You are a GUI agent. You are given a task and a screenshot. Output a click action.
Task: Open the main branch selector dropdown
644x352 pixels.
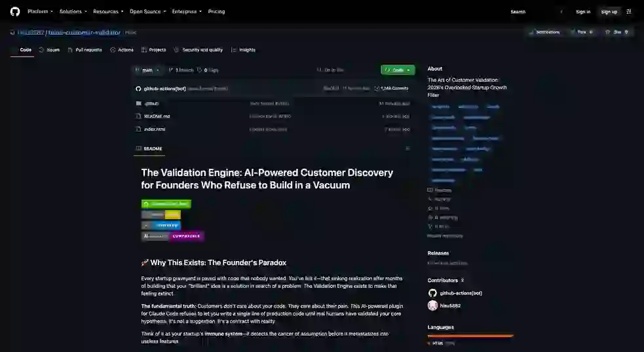click(x=147, y=70)
